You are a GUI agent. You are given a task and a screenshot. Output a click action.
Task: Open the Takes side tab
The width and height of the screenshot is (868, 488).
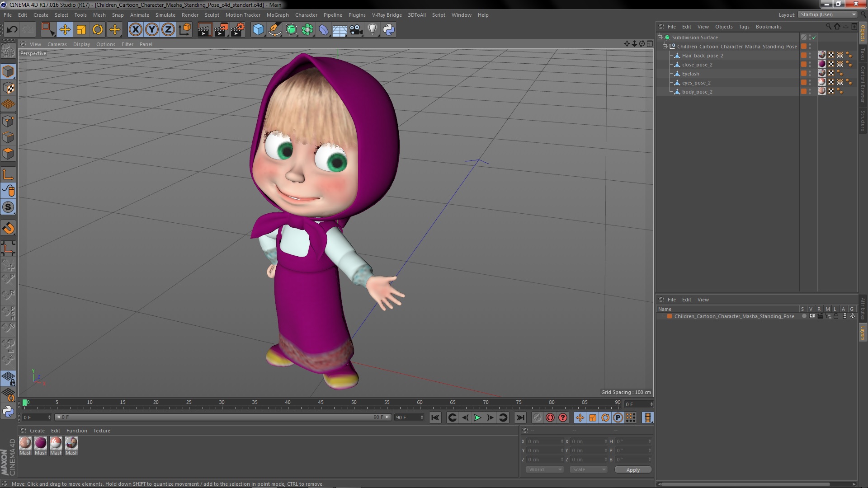[x=863, y=54]
